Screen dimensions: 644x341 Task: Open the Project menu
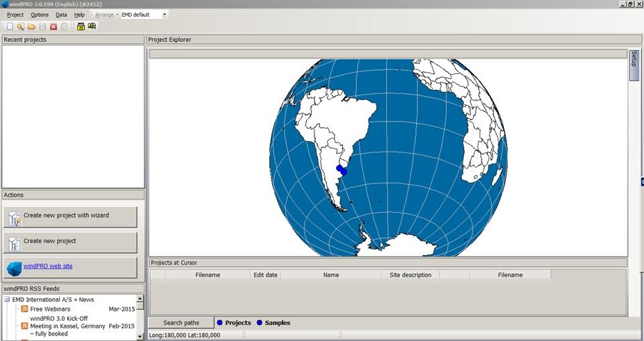coord(15,15)
